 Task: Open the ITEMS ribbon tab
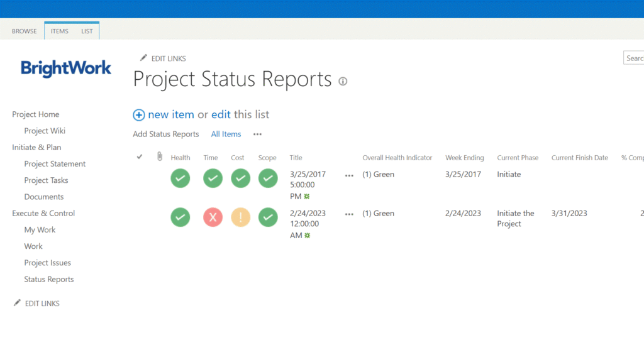60,31
